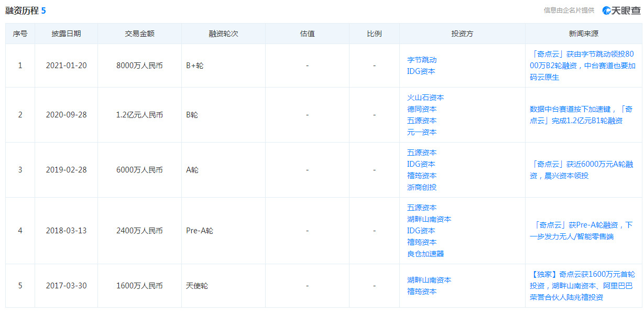Open 湖畔山南资本 in the Pre-A轮 row

[429, 219]
